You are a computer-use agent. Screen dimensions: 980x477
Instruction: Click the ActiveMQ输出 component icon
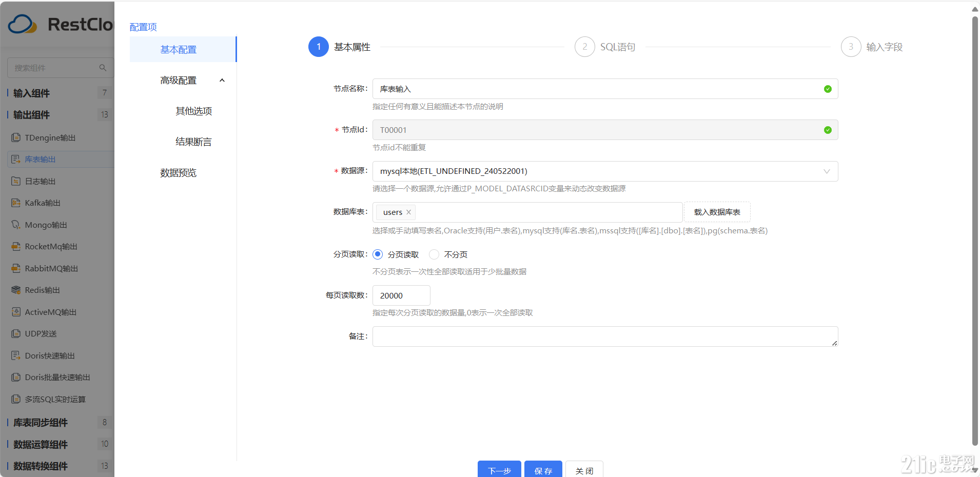point(16,312)
